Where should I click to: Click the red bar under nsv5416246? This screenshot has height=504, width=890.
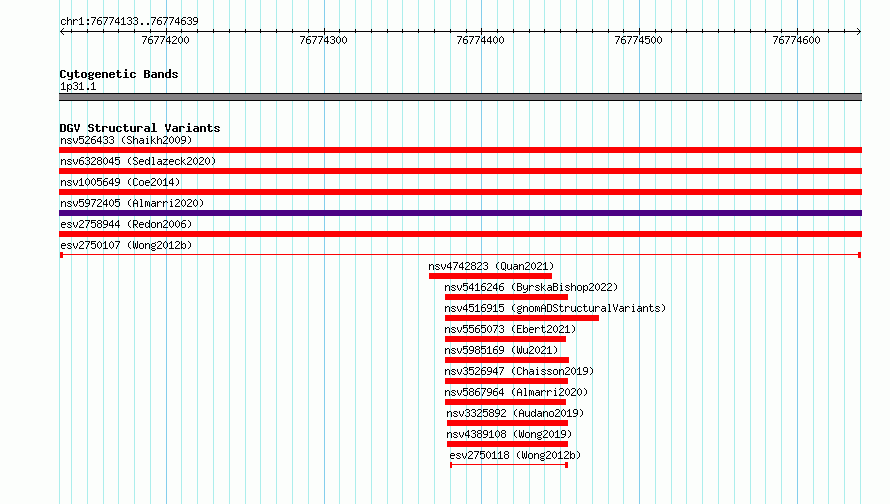506,297
